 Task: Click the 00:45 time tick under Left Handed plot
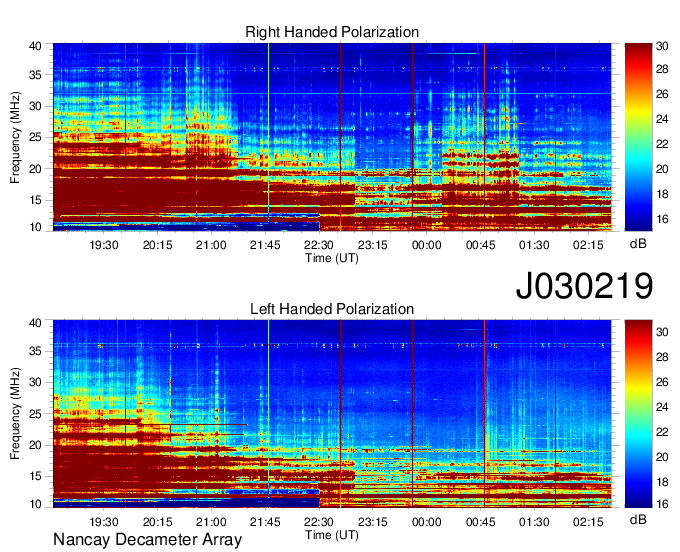[x=481, y=522]
